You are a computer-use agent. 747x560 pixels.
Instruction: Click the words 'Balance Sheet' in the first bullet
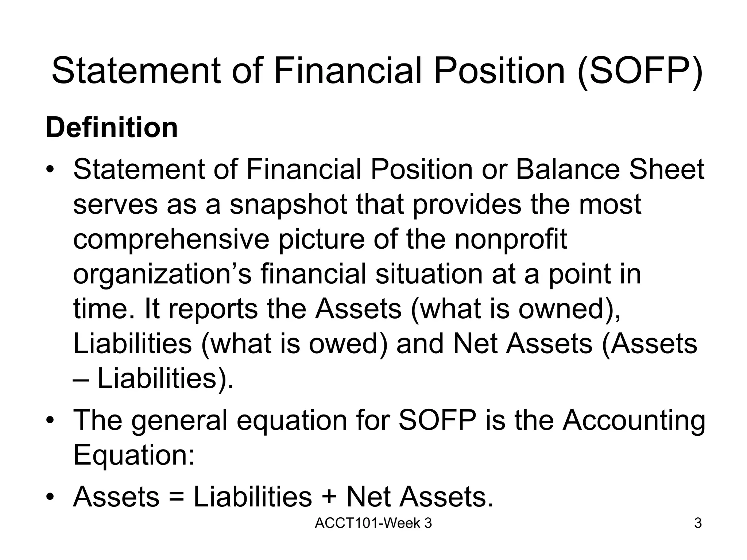pos(610,169)
